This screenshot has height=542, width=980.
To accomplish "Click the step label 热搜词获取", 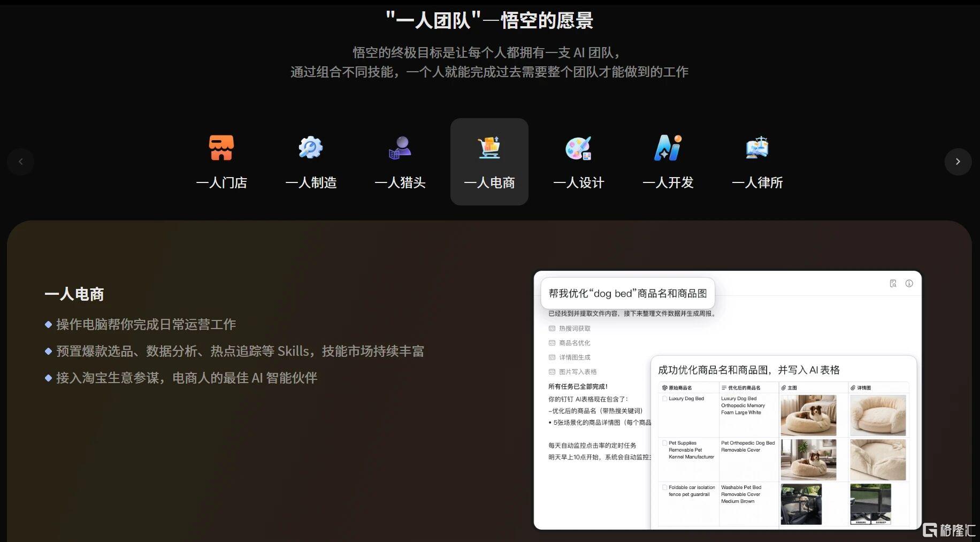I will tap(575, 329).
